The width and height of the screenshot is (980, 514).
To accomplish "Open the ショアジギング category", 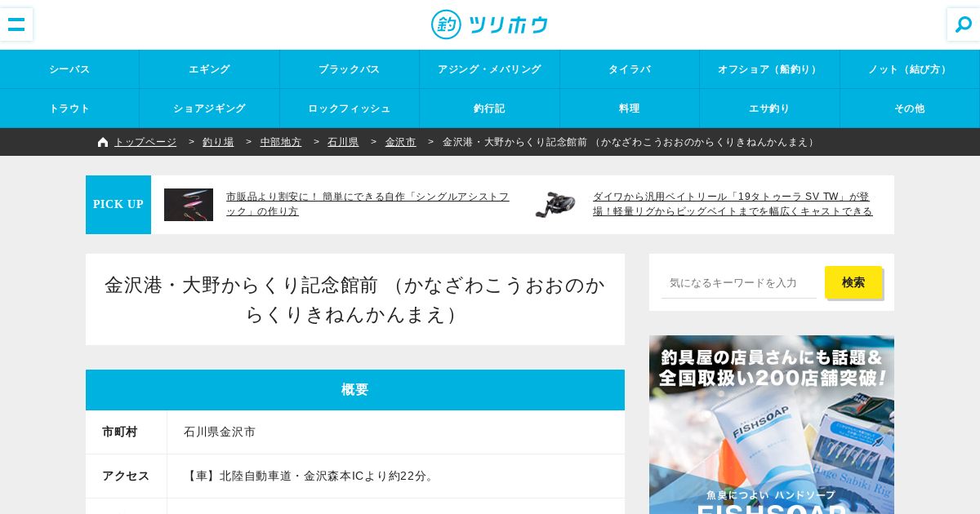I will coord(210,109).
